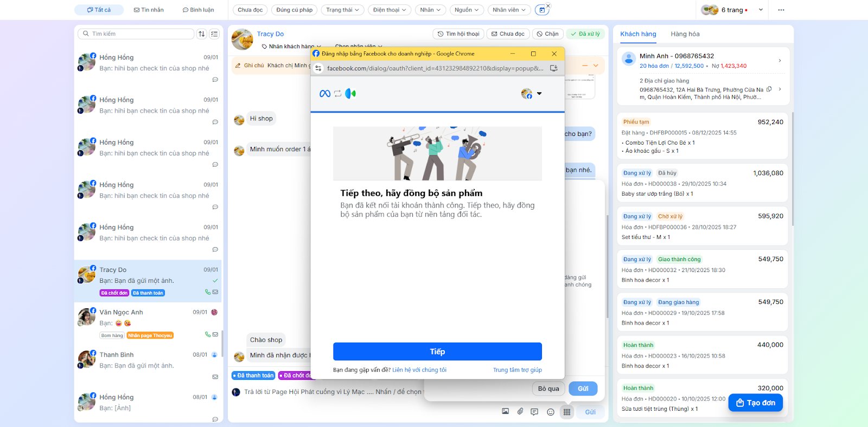This screenshot has height=427, width=868.
Task: Toggle the Đã xử lý status
Action: pyautogui.click(x=585, y=34)
